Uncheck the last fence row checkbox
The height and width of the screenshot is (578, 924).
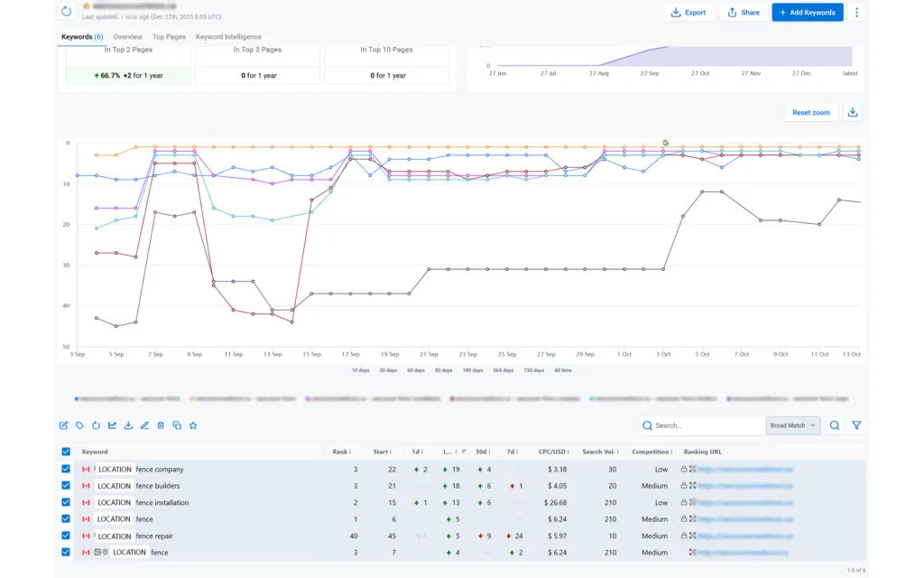pos(66,552)
